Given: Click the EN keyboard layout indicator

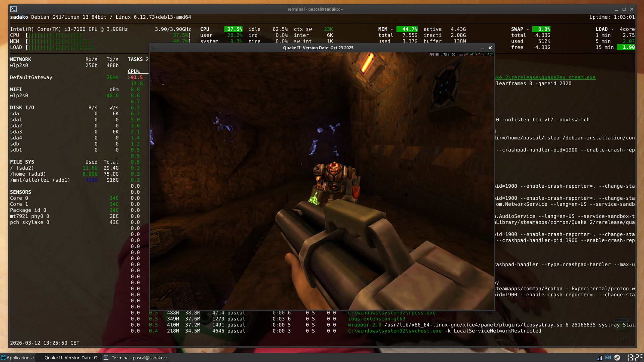Looking at the screenshot, I should click(608, 358).
